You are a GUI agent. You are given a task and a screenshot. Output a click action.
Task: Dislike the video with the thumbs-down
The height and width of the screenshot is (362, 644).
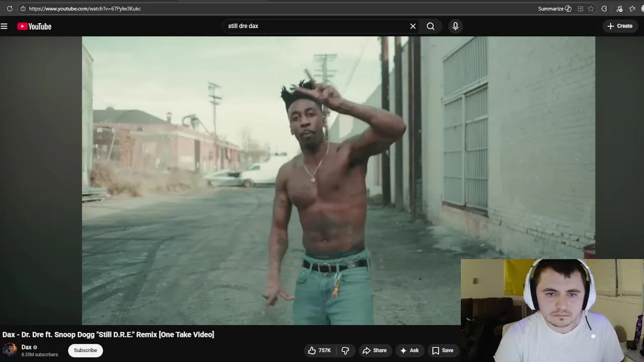[x=345, y=350]
